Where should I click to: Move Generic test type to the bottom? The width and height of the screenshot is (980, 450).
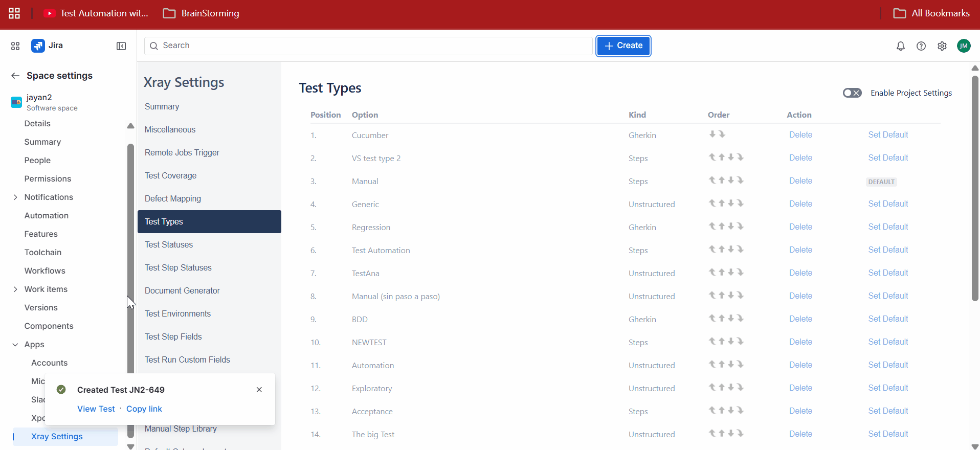[x=741, y=204]
